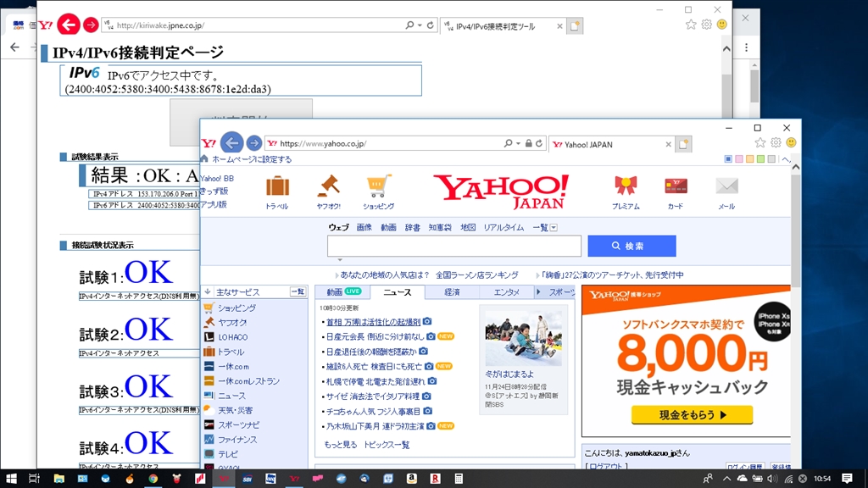Open the トピックス一覧 link
The height and width of the screenshot is (488, 868).
387,445
